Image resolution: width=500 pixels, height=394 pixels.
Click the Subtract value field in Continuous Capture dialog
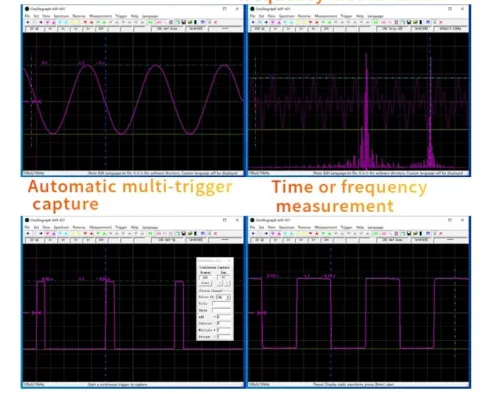coord(224,323)
